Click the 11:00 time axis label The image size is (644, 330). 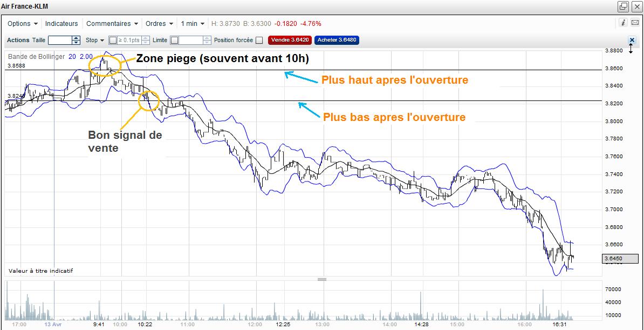tap(188, 324)
